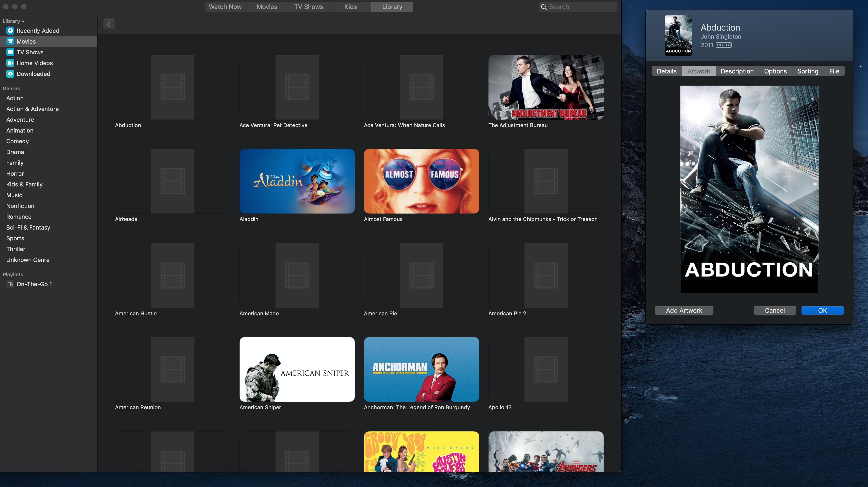Select the American Pie 2 thumbnail
Screen dimensions: 868x487
pos(546,275)
